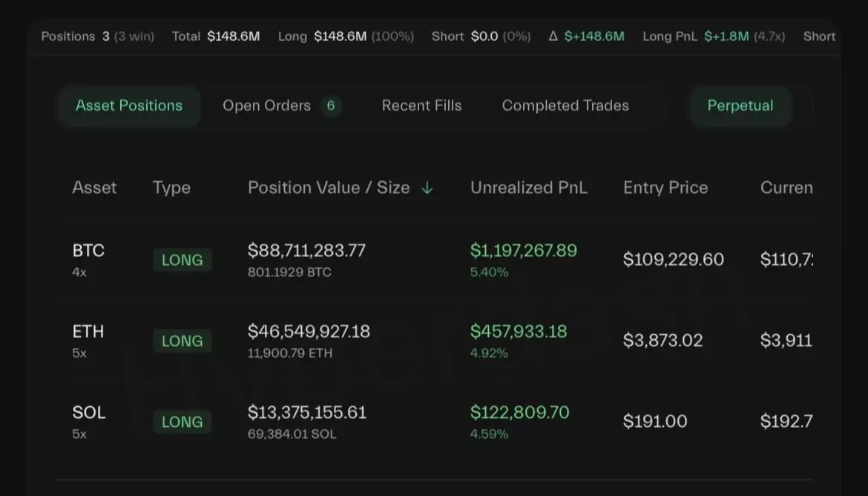View the Recent Fills tab
The image size is (868, 496).
point(421,106)
